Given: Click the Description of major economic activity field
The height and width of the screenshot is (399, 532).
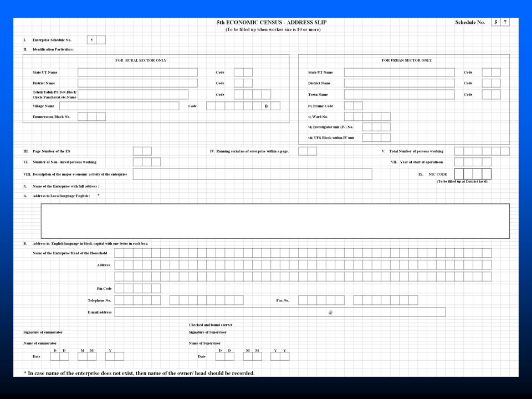Looking at the screenshot, I should [x=253, y=174].
